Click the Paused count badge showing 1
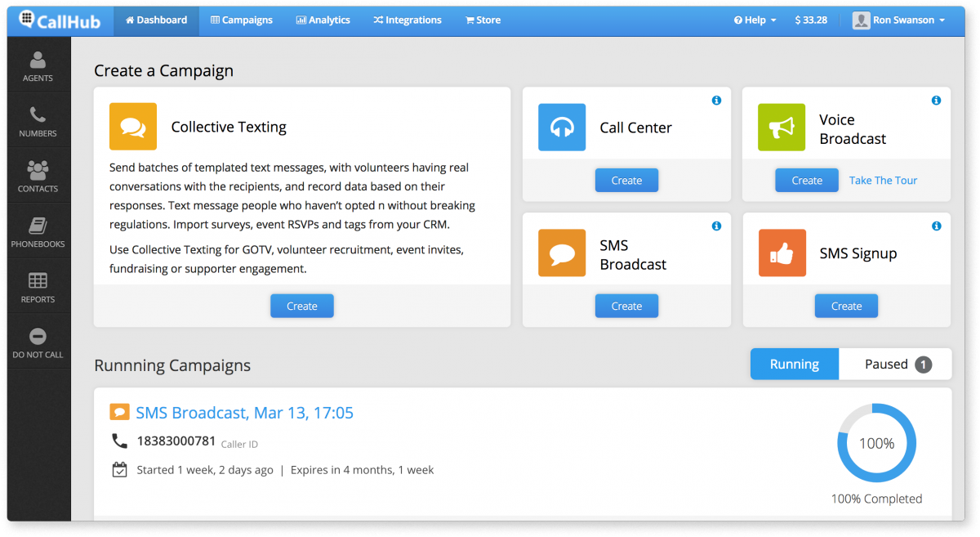The image size is (980, 537). (x=923, y=365)
